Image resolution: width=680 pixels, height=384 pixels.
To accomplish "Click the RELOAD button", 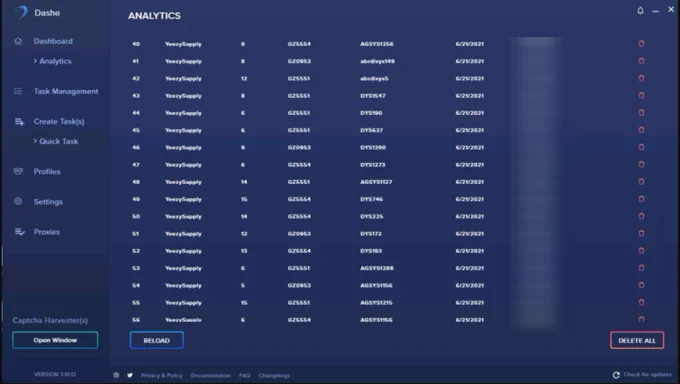I will 157,340.
